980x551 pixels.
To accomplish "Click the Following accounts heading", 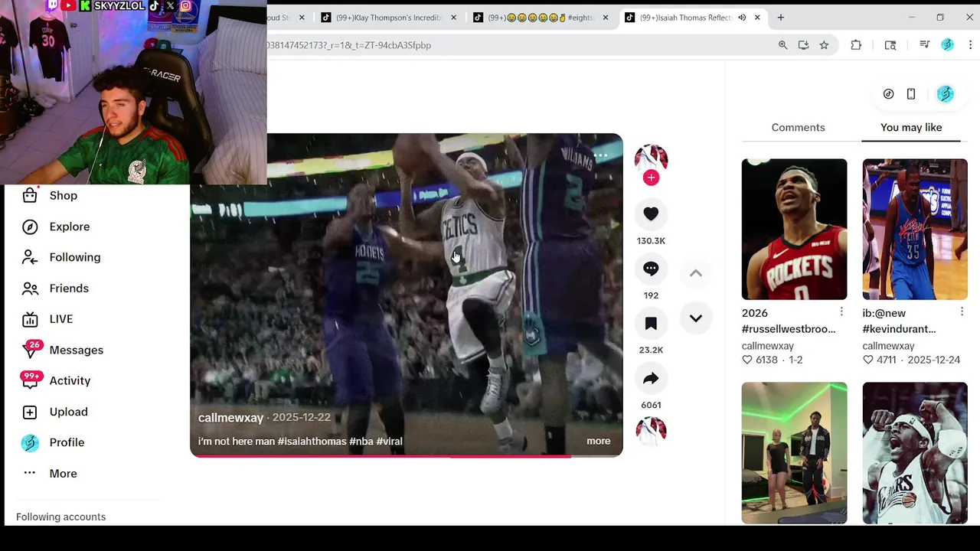I will pos(60,517).
